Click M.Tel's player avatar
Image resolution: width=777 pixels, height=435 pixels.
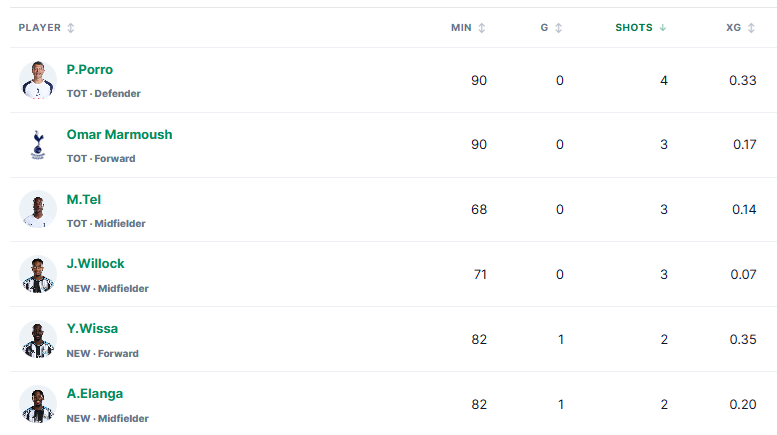click(38, 210)
